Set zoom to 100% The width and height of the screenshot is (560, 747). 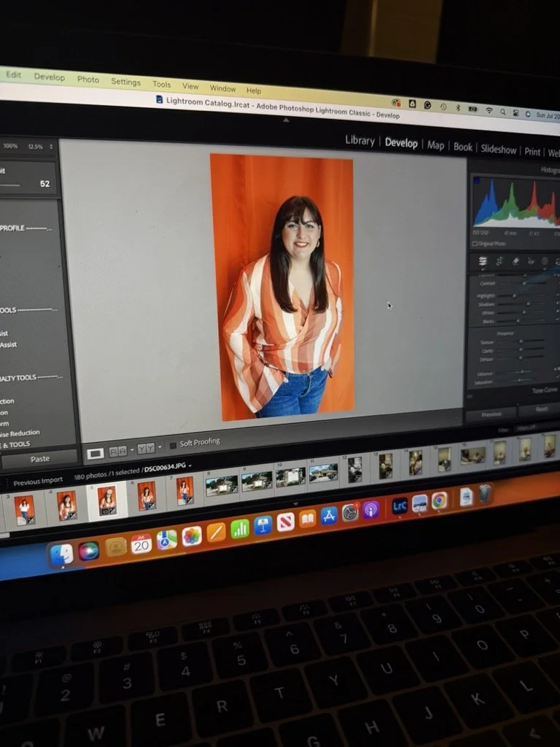(x=10, y=146)
